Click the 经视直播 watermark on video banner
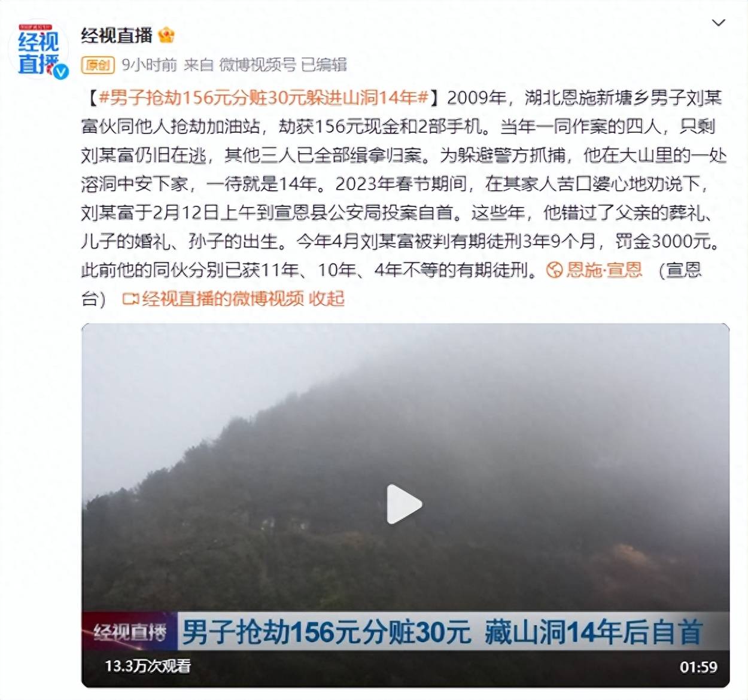This screenshot has height=700, width=748. [x=130, y=632]
